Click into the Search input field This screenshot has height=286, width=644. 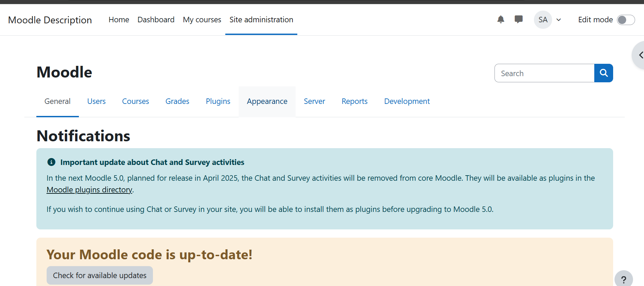click(544, 73)
